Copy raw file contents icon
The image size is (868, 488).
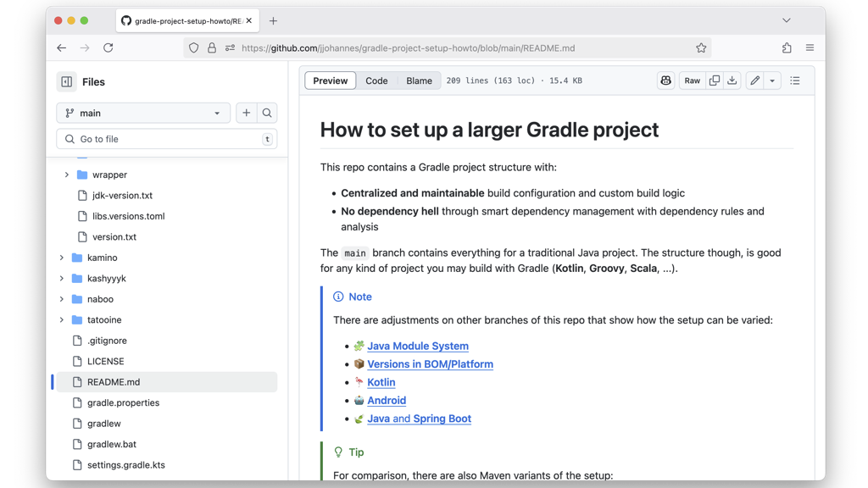click(715, 80)
